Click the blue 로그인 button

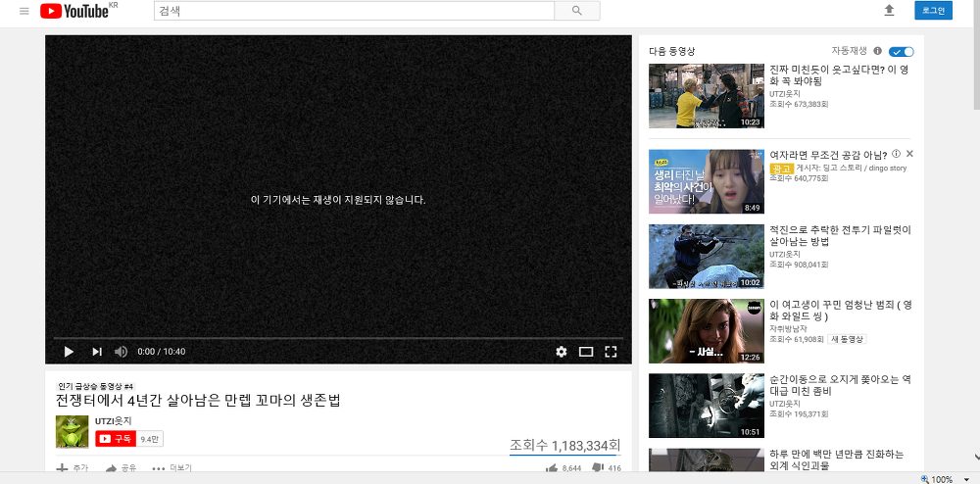tap(933, 11)
